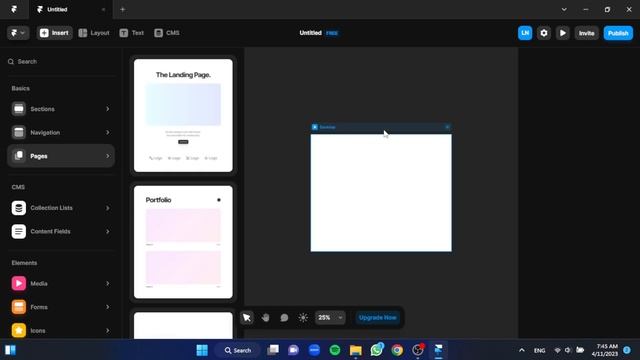Open WhatsApp from the taskbar

(376, 350)
